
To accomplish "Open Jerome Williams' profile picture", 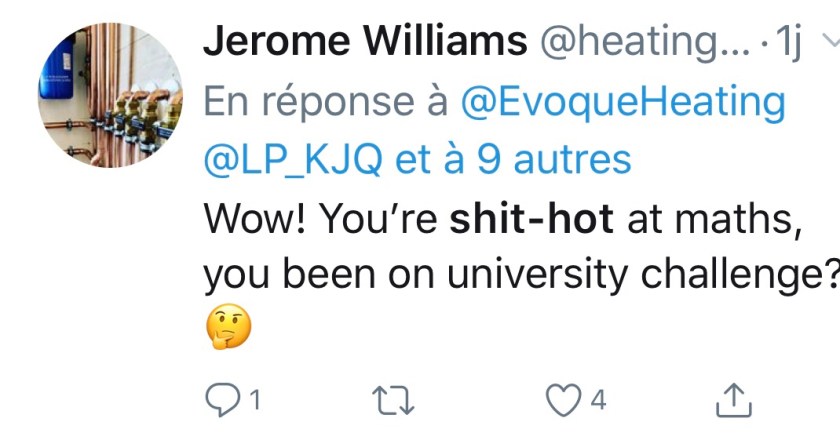I will coord(110,95).
